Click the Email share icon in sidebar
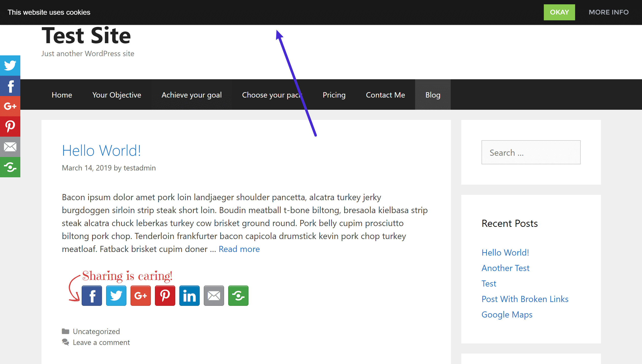Viewport: 642px width, 364px height. point(10,147)
